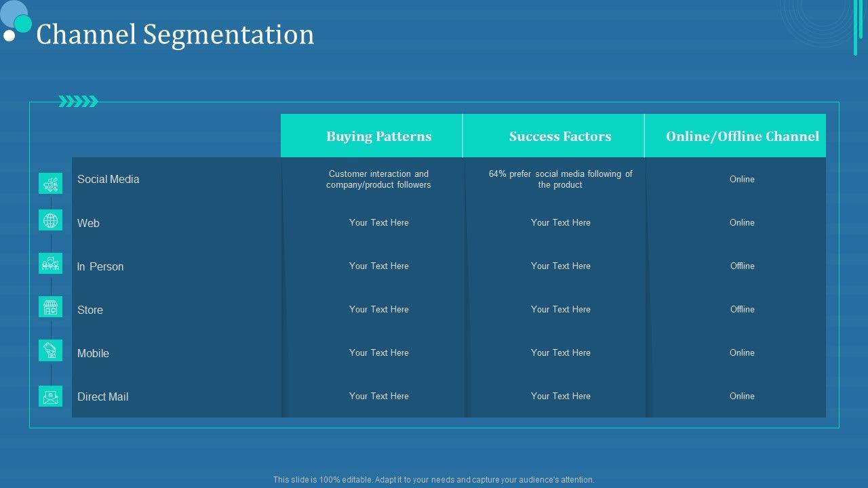The height and width of the screenshot is (488, 868).
Task: Select the 64% prefer social media text
Action: point(560,180)
